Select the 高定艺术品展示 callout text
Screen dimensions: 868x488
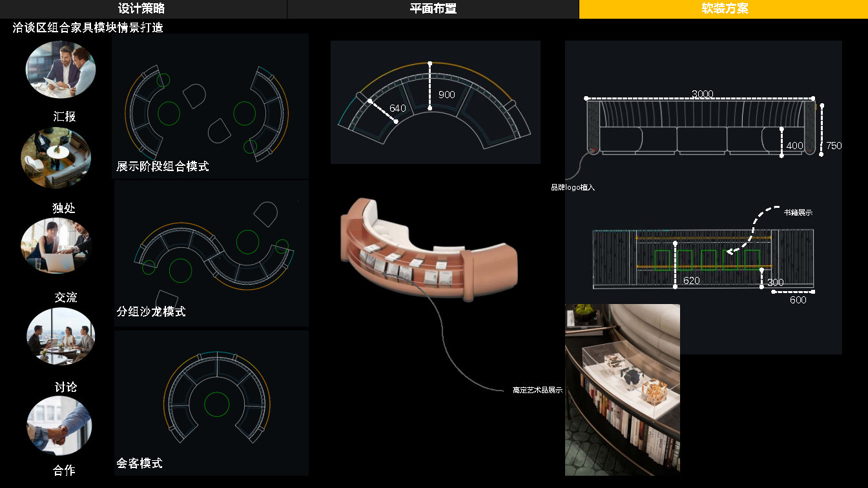click(x=537, y=390)
